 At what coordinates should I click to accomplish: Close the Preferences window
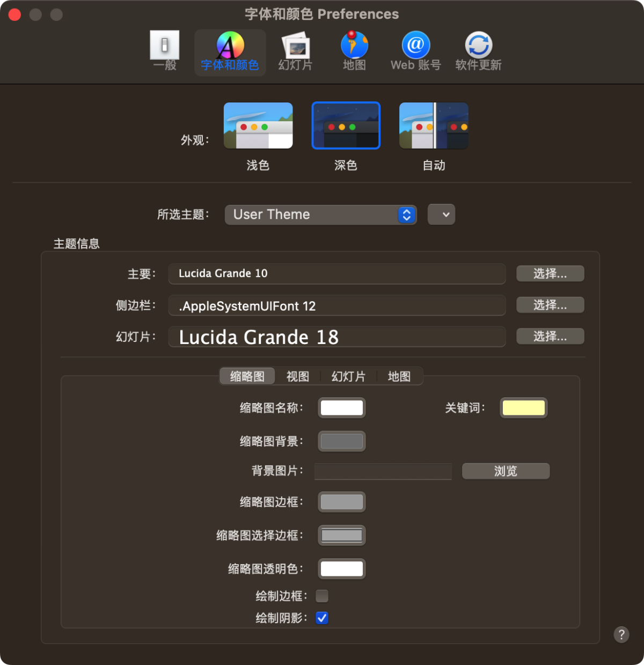coord(15,14)
